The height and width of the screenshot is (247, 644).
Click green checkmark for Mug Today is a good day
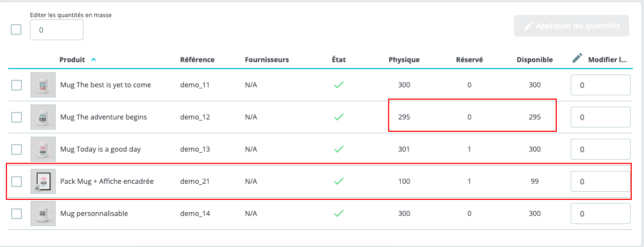point(338,149)
